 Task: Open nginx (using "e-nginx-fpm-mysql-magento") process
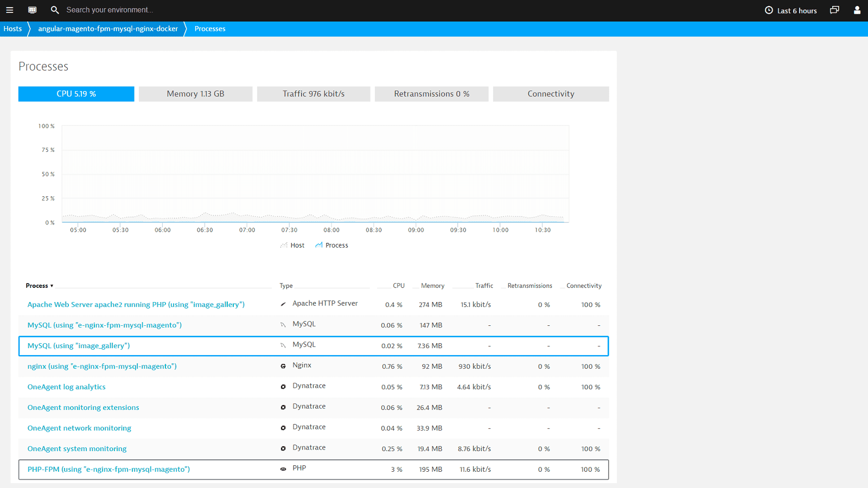(x=102, y=367)
